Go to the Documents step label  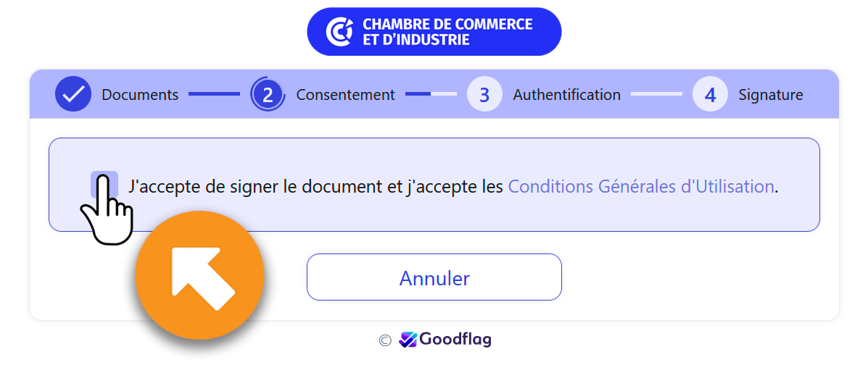[140, 95]
